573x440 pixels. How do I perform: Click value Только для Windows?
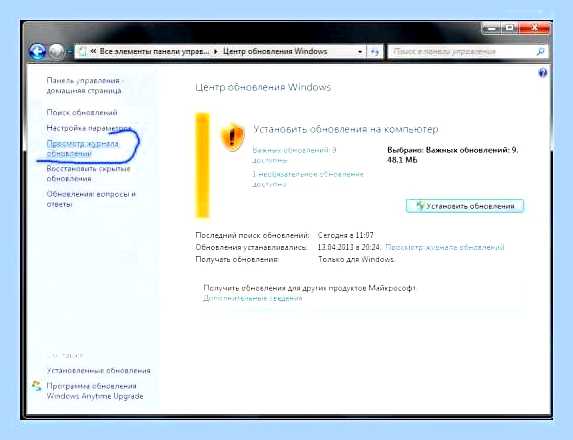tap(356, 259)
